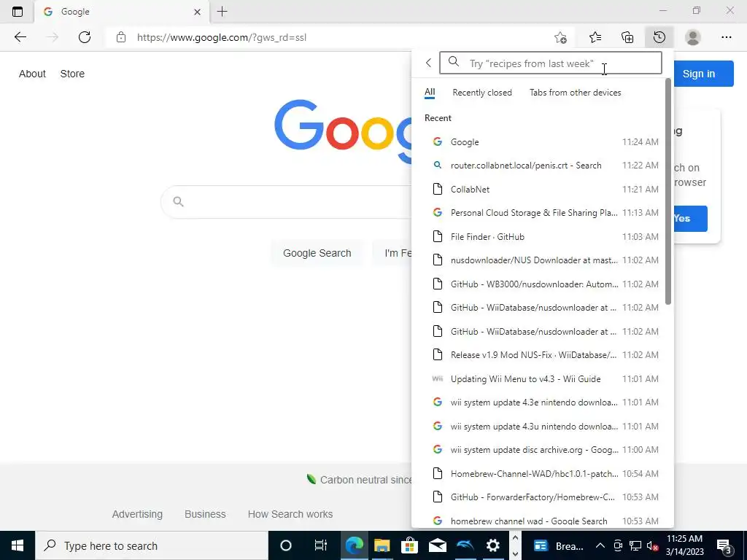Open GitHub - WB3000/nusdownloader history entry

click(542, 284)
